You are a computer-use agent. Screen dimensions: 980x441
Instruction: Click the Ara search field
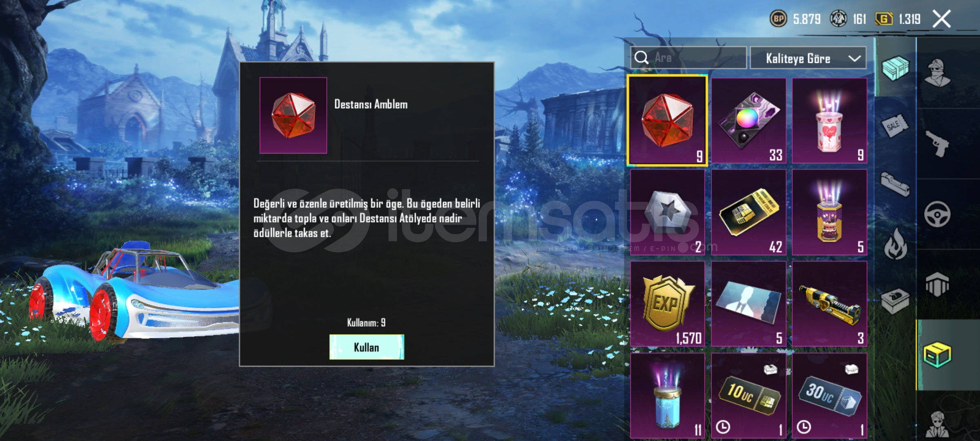pos(688,58)
